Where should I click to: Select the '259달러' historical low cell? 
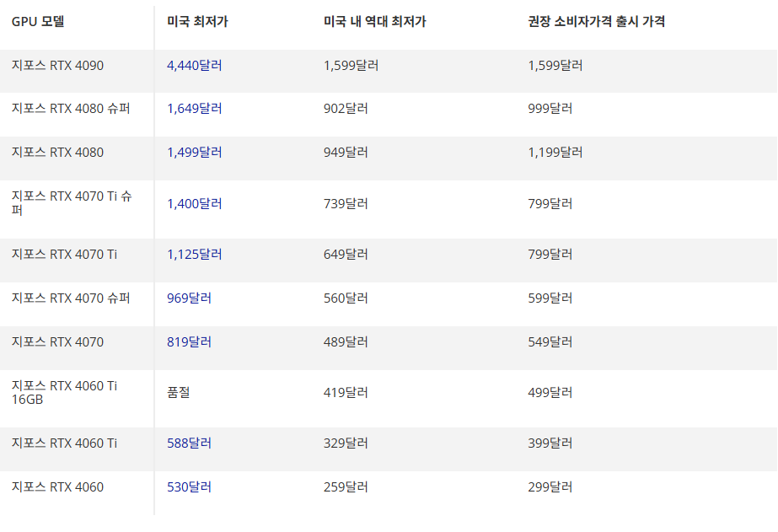(x=346, y=486)
